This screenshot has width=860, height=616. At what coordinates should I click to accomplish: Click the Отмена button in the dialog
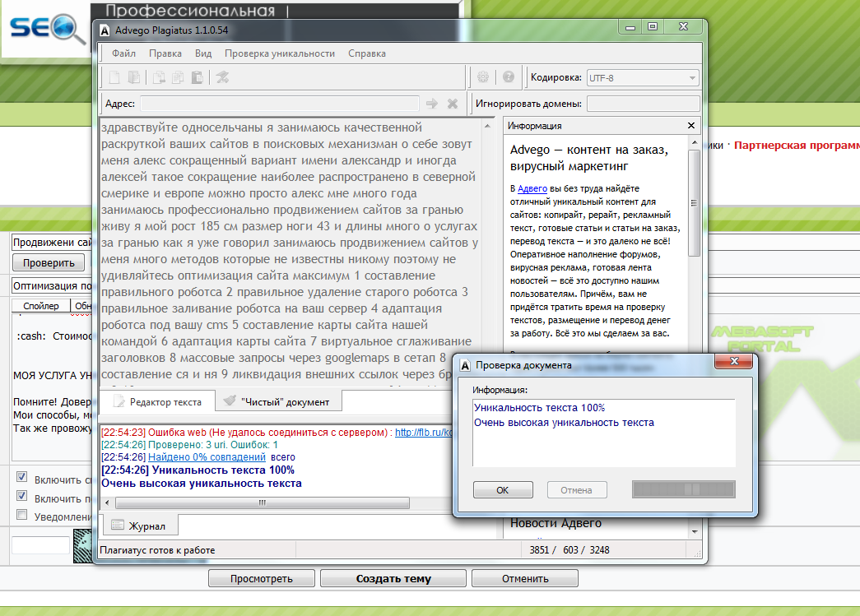tap(576, 490)
